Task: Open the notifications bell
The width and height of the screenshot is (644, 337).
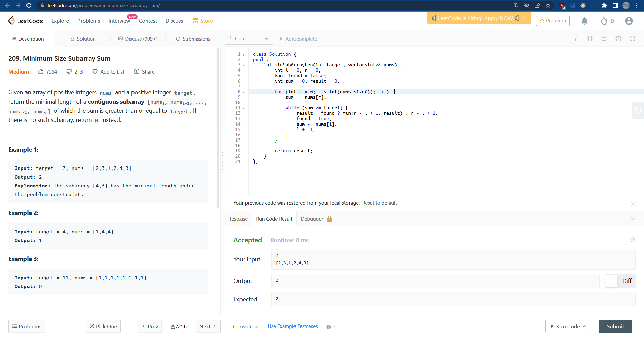Action: [584, 21]
